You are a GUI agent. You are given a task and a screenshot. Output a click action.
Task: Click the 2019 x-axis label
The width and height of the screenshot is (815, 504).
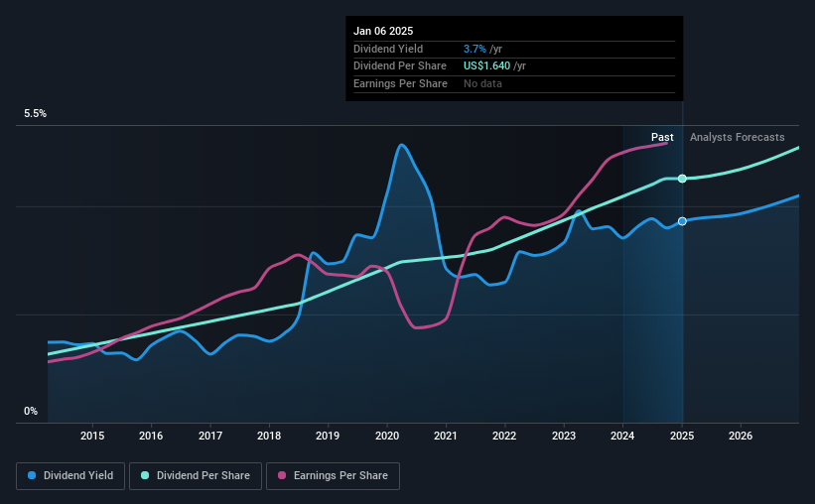tap(328, 436)
